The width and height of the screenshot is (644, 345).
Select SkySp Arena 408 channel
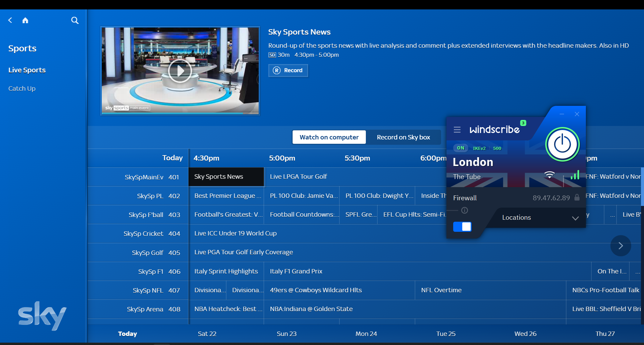(x=138, y=309)
